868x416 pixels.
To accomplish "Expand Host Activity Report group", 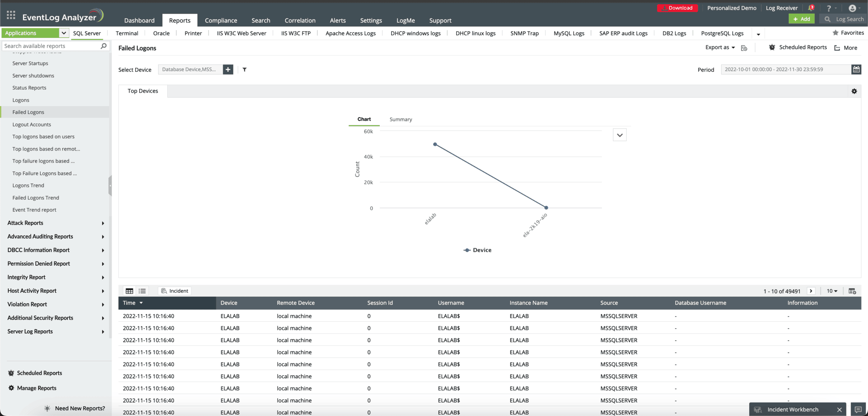I will tap(55, 291).
